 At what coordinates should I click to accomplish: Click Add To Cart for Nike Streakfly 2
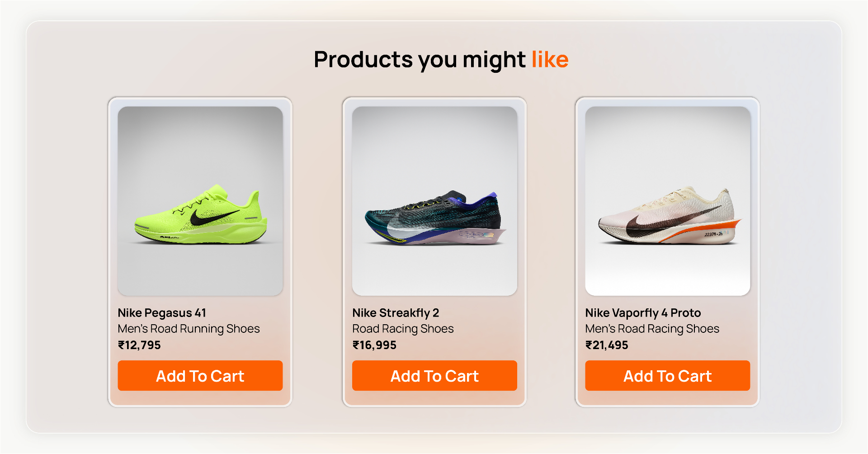(x=434, y=376)
